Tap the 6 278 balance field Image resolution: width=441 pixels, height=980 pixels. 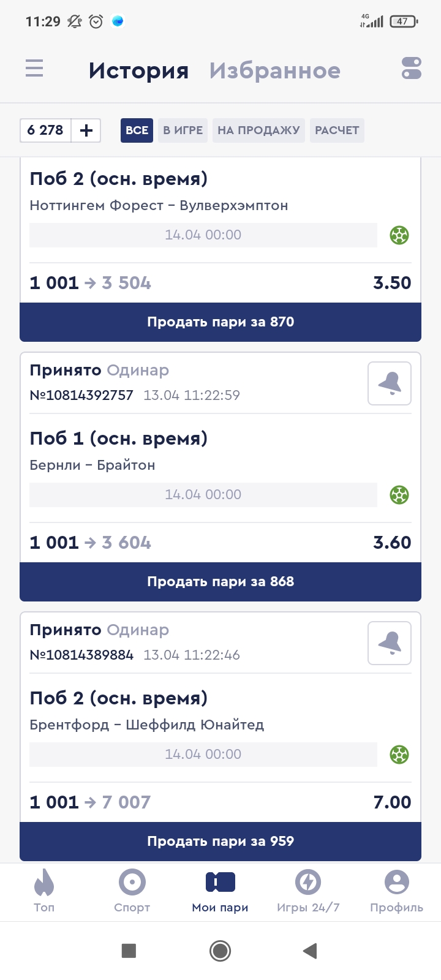click(45, 130)
